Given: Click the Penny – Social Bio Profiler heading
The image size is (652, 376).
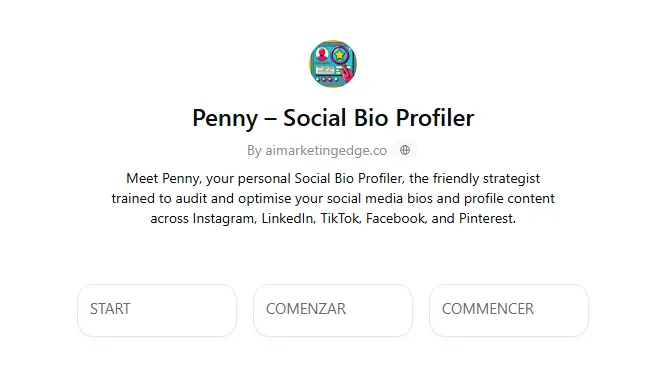Looking at the screenshot, I should pos(333,118).
